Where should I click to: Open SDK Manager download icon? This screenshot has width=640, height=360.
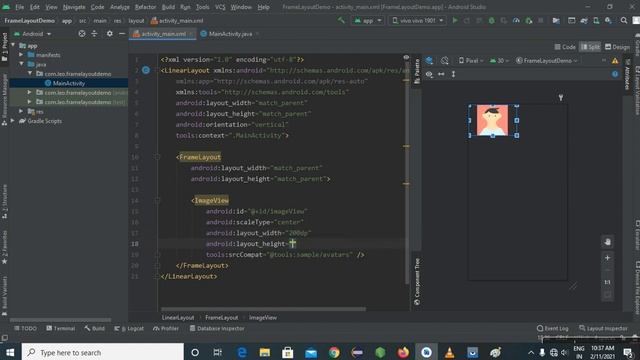tap(608, 20)
